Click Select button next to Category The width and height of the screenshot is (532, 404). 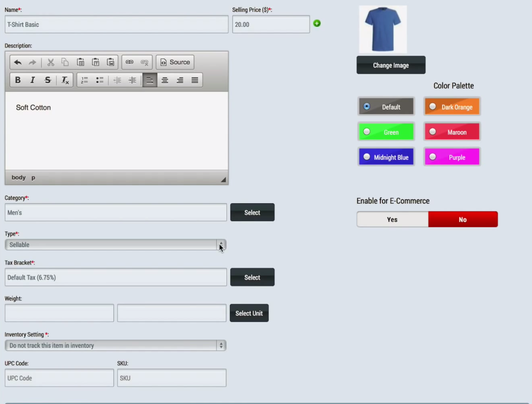click(x=252, y=213)
